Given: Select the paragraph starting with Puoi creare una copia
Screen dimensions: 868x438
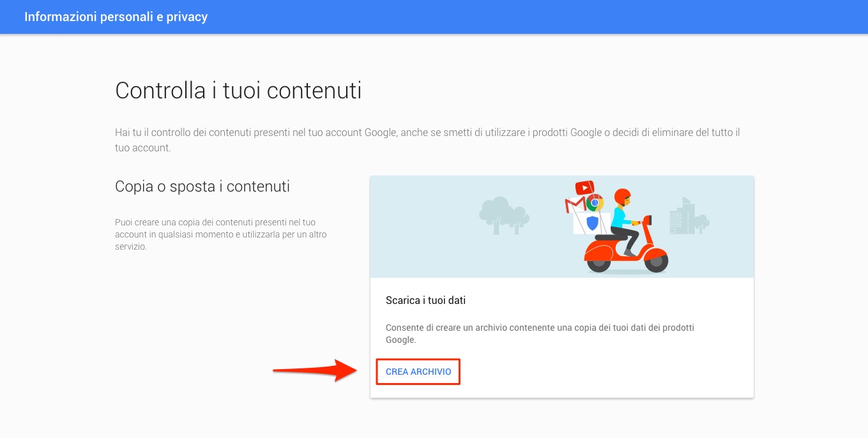Looking at the screenshot, I should click(x=221, y=234).
